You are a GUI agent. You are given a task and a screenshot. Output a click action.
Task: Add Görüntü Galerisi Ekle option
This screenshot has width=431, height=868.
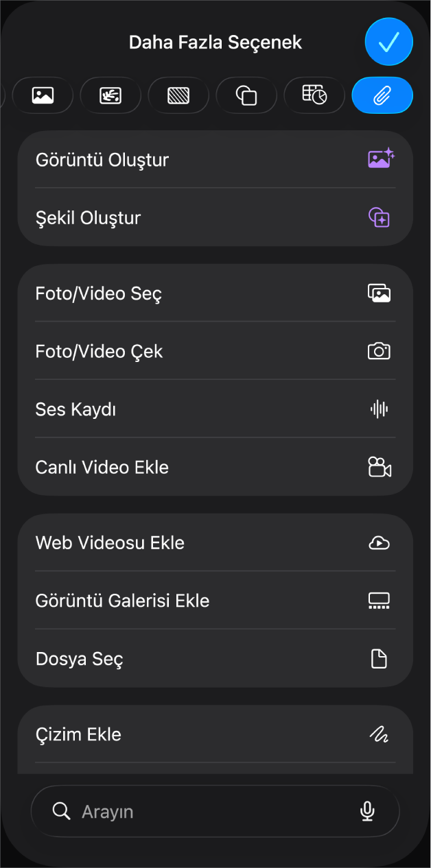point(215,601)
